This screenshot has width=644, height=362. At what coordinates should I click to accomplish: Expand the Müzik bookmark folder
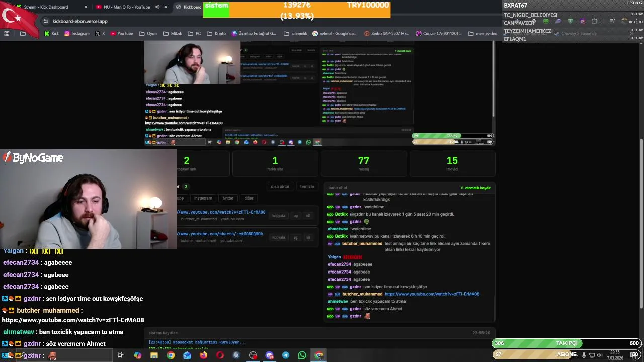tap(173, 34)
